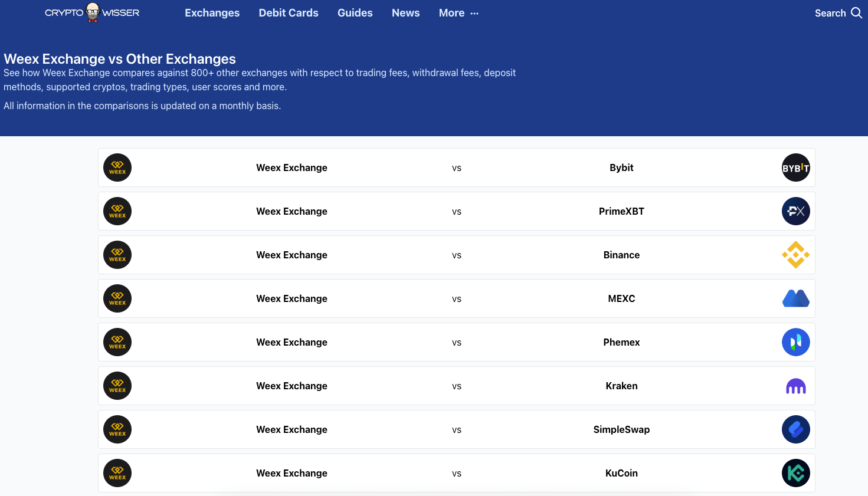Open the Weex Exchange vs Binance comparison
The image size is (868, 496).
tap(456, 255)
